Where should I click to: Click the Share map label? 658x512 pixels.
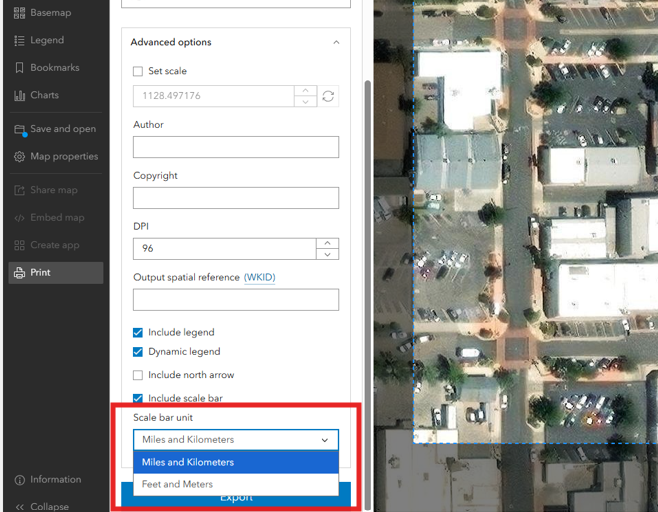pos(54,190)
